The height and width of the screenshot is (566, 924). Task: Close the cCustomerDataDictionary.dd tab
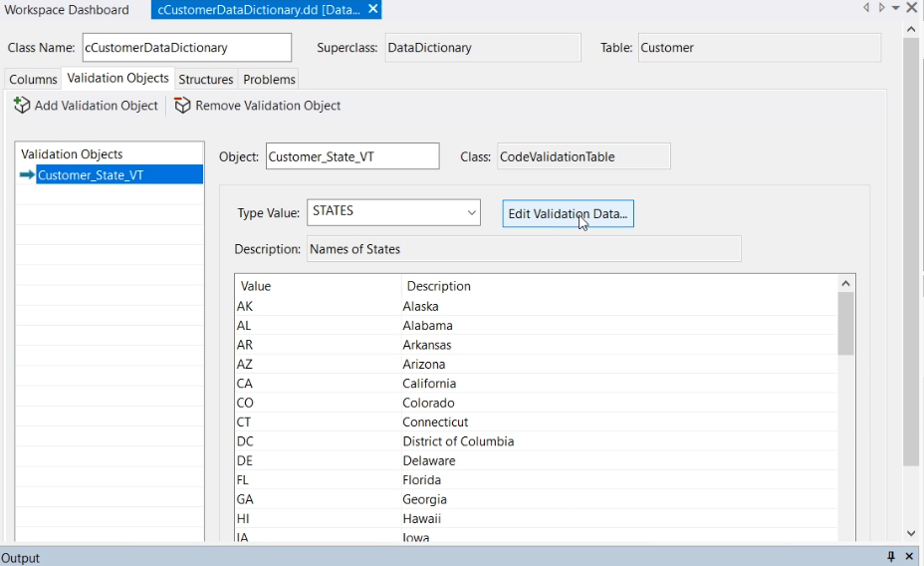tap(372, 9)
